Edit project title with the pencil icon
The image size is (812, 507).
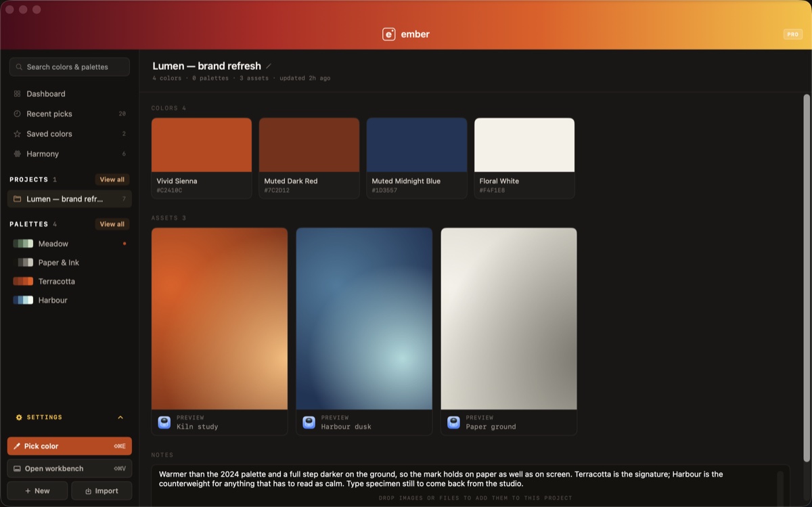pos(269,66)
